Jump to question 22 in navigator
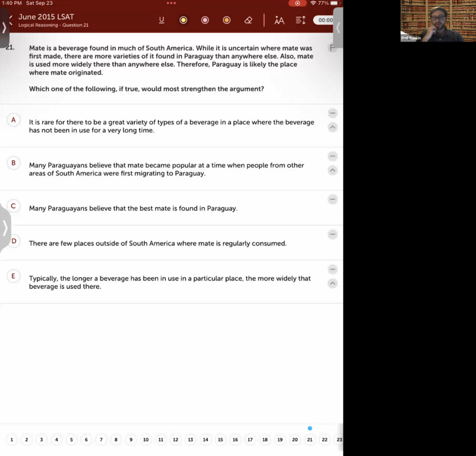 (324, 440)
